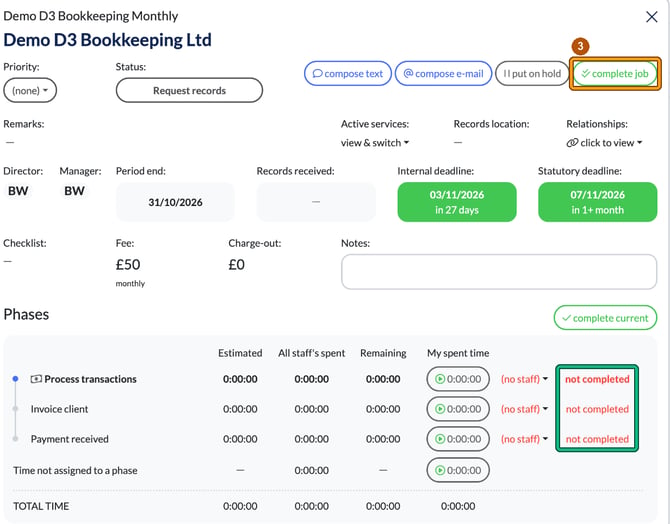
Task: Assign staff to Payment received phase
Action: [524, 439]
